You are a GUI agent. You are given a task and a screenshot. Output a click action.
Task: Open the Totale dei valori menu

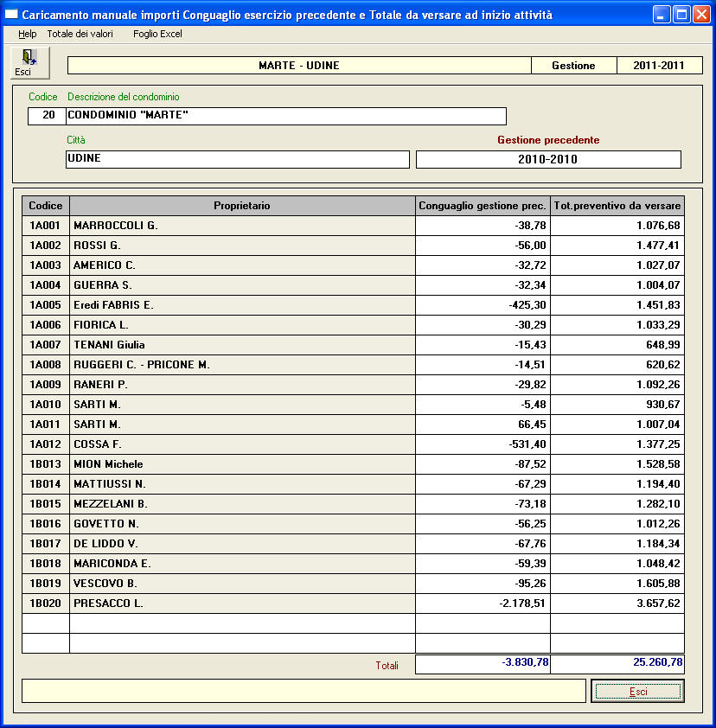(80, 34)
